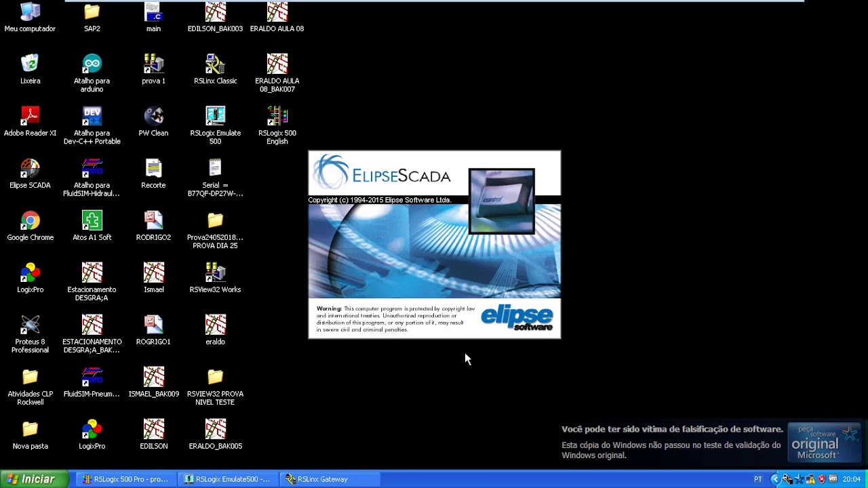Click the PT language indicator
Image resolution: width=868 pixels, height=488 pixels.
pyautogui.click(x=758, y=479)
